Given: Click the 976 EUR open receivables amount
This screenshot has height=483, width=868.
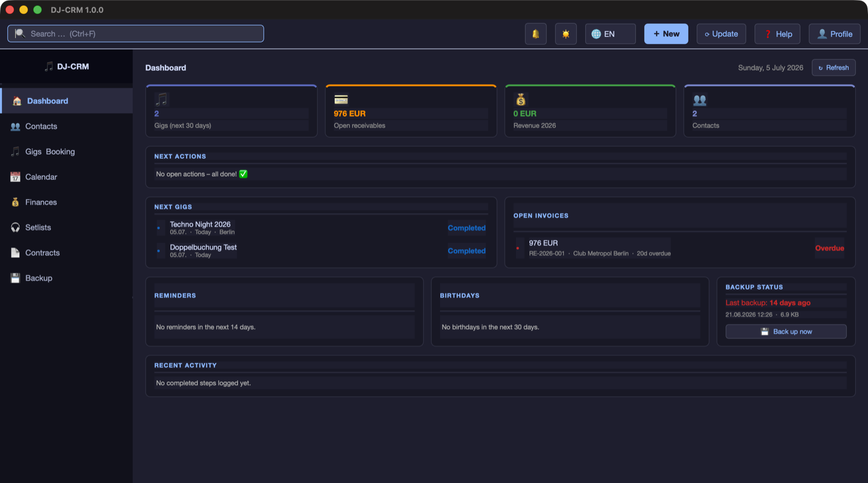Looking at the screenshot, I should [349, 113].
